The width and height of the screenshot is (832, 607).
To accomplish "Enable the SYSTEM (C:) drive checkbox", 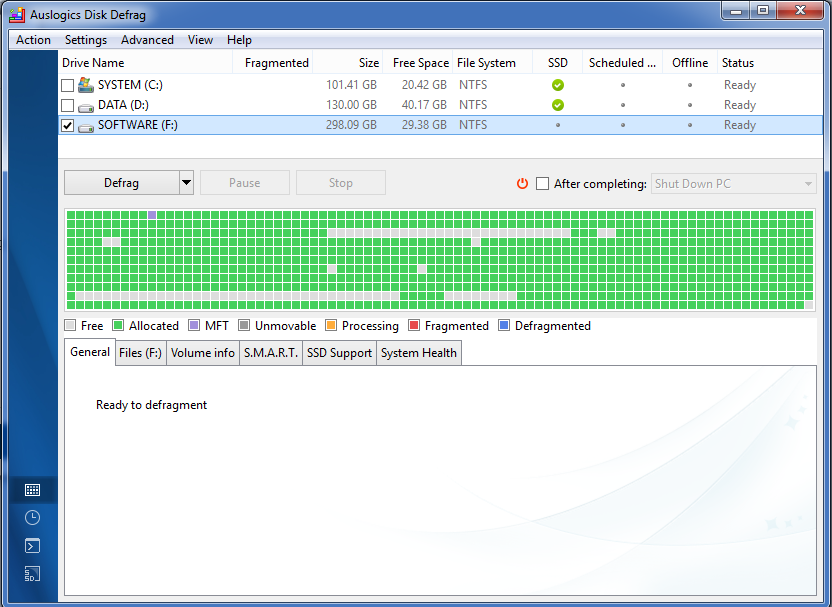I will coord(67,85).
